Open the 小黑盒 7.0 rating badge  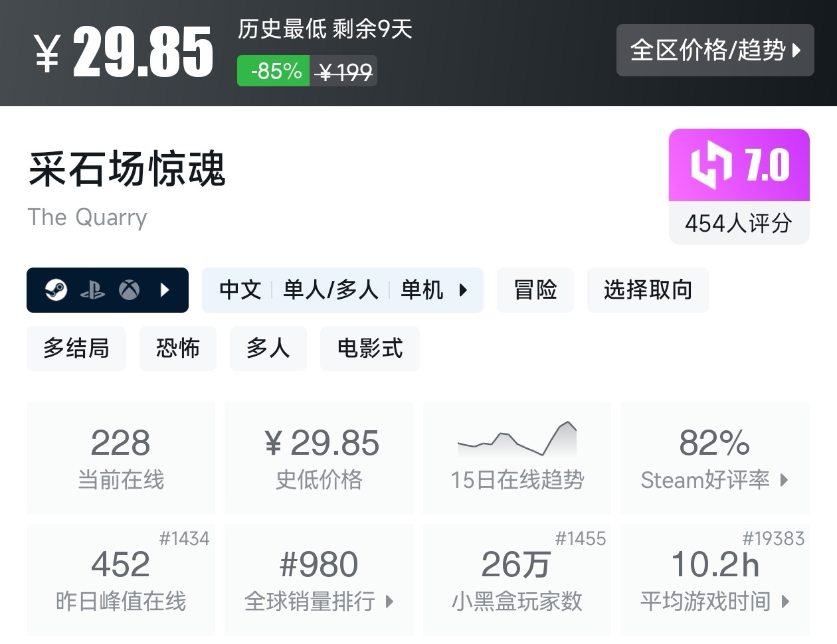(x=739, y=165)
